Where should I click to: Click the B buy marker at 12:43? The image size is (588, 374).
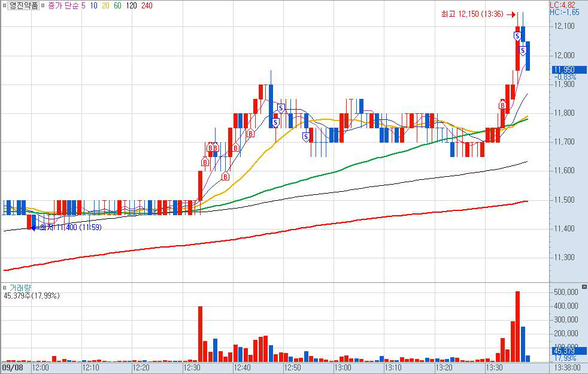click(x=251, y=134)
